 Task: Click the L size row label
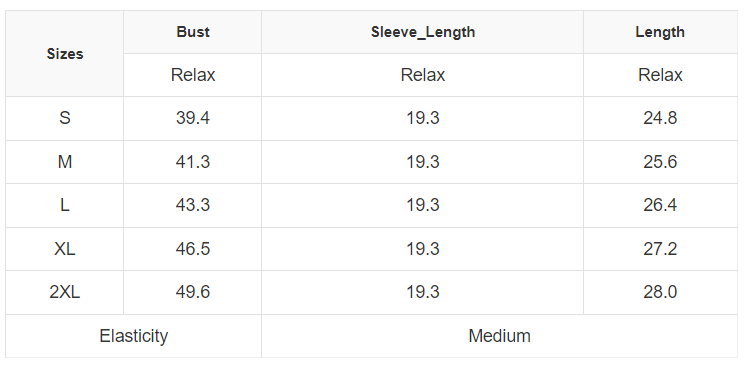click(x=65, y=205)
